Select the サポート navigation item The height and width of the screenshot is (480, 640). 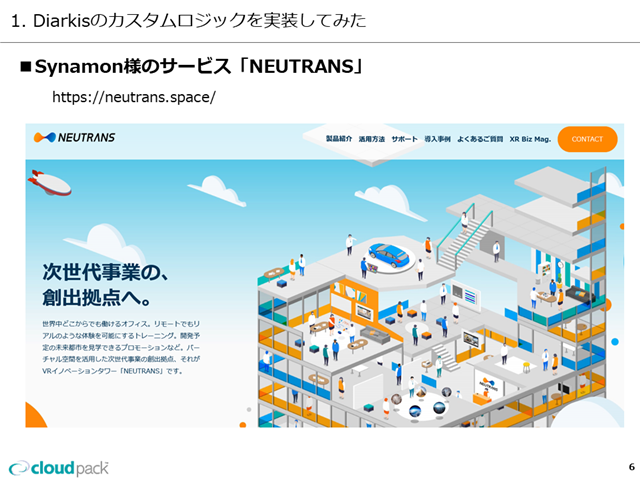click(x=404, y=139)
